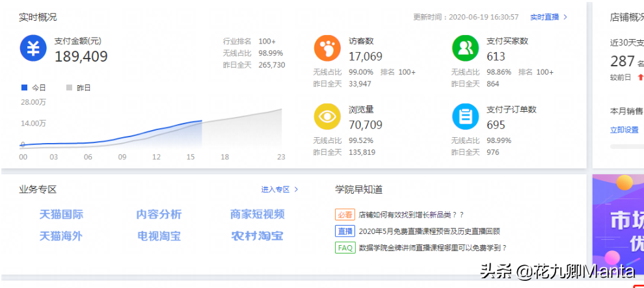Click the blue clipboard sub-orders icon
The height and width of the screenshot is (288, 644).
click(x=465, y=116)
